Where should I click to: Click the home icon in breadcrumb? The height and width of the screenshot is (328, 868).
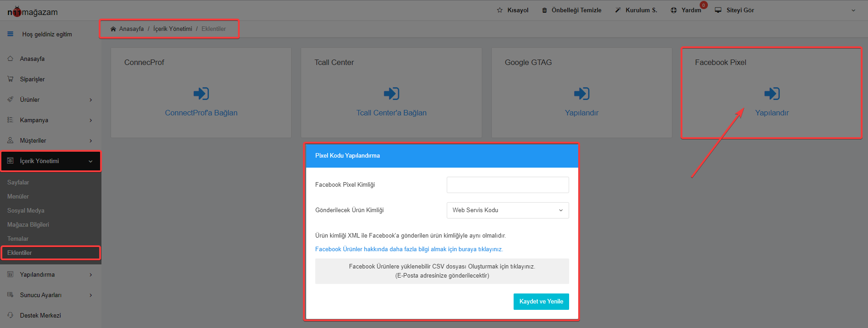tap(113, 29)
